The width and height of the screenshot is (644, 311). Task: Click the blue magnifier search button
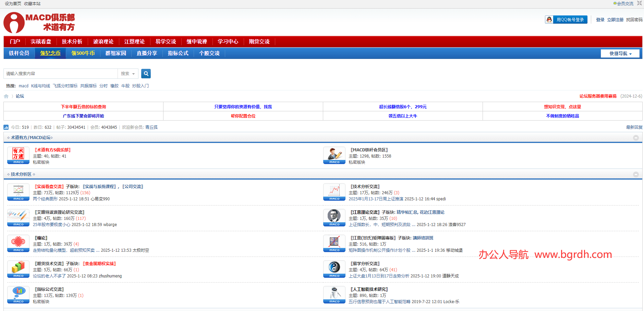146,74
